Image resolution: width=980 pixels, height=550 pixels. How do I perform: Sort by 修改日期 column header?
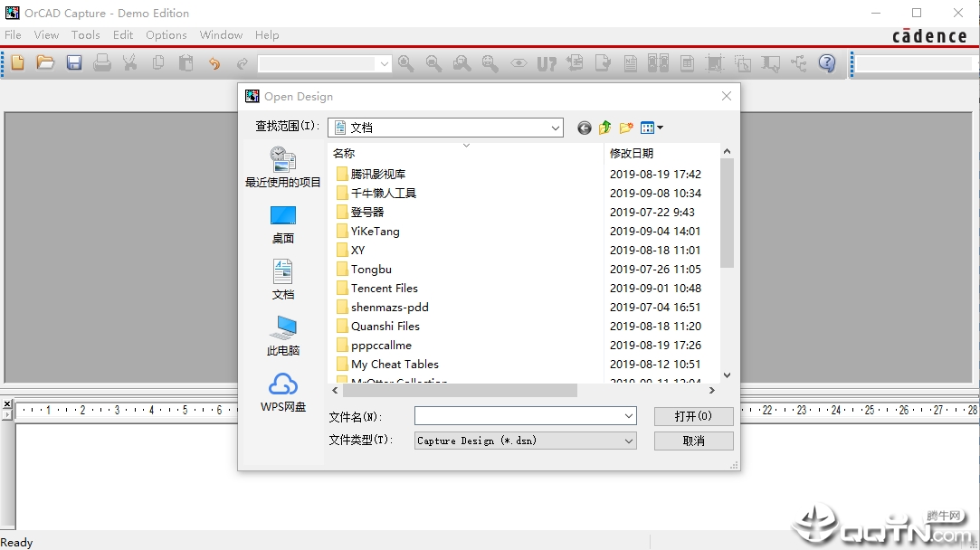[632, 153]
